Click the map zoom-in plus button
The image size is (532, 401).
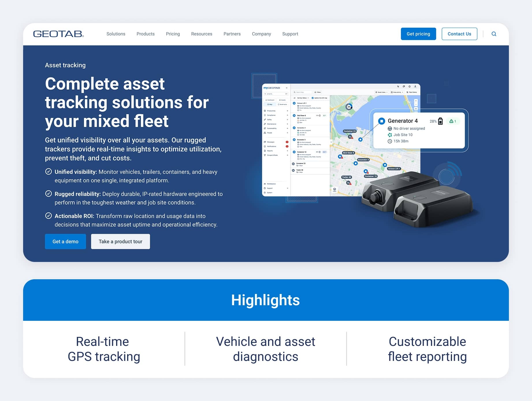point(416,101)
